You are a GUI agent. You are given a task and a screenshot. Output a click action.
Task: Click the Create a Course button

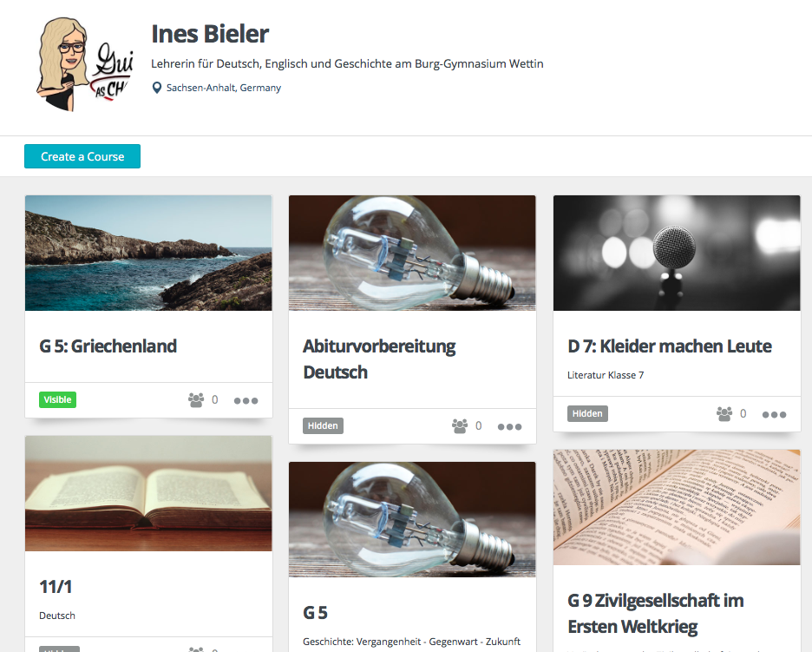pos(82,156)
